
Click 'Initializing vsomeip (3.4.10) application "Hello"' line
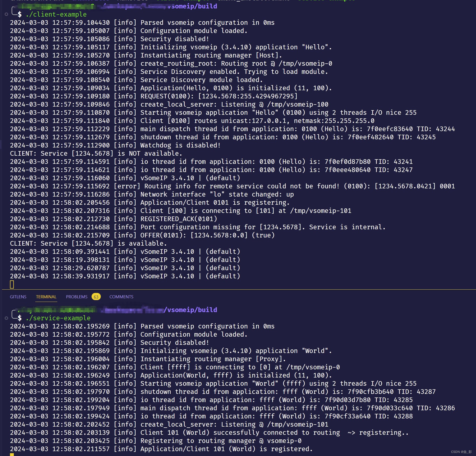point(171,47)
